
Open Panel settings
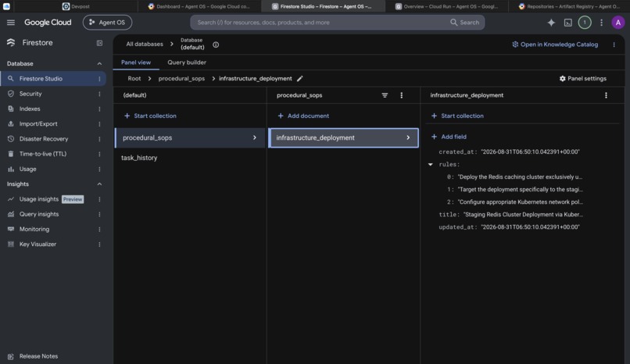pyautogui.click(x=582, y=79)
